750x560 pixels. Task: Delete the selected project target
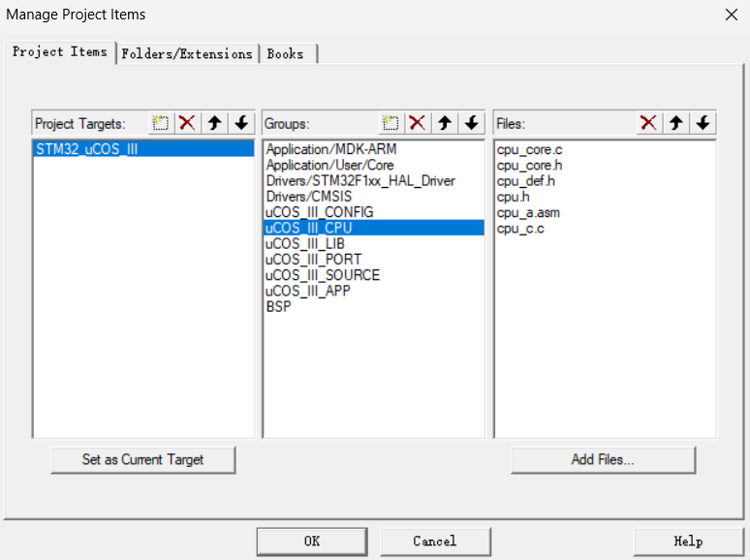[x=187, y=123]
